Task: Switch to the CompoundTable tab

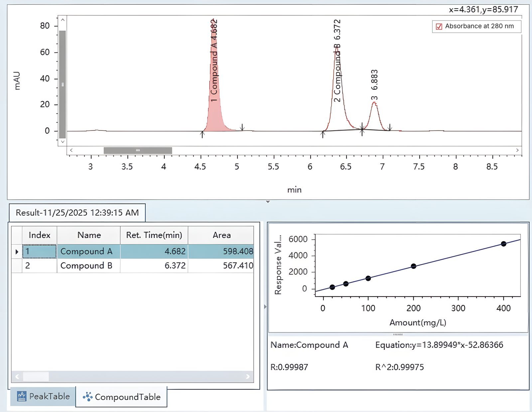Action: 121,397
